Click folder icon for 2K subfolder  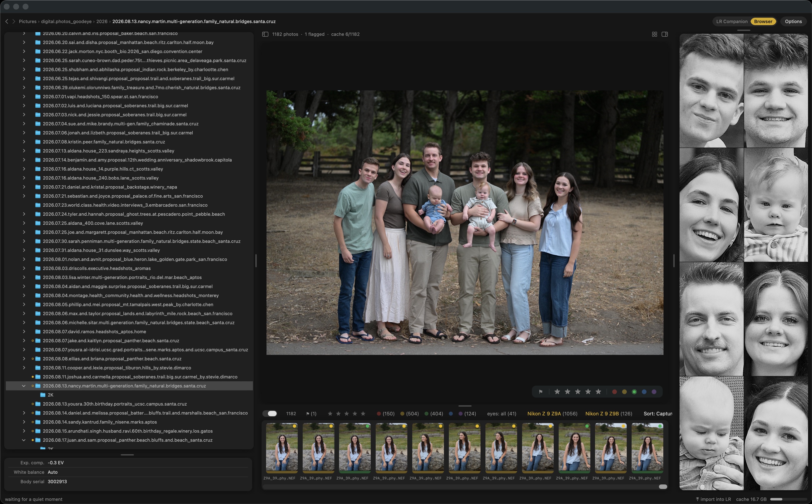point(43,395)
